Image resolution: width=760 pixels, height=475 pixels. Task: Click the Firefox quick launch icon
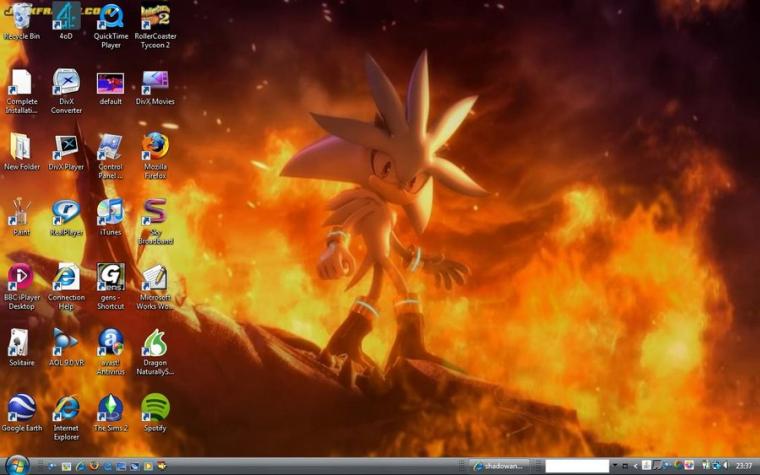(94, 466)
